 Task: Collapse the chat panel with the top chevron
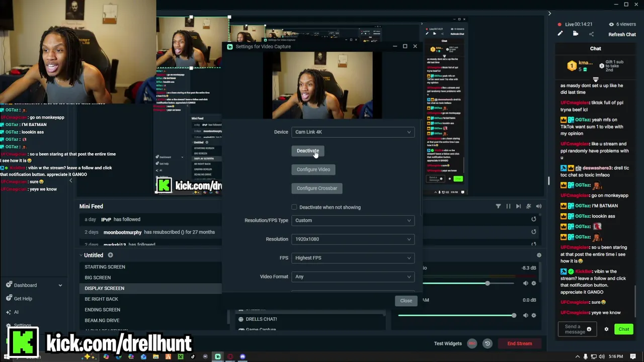point(549,14)
